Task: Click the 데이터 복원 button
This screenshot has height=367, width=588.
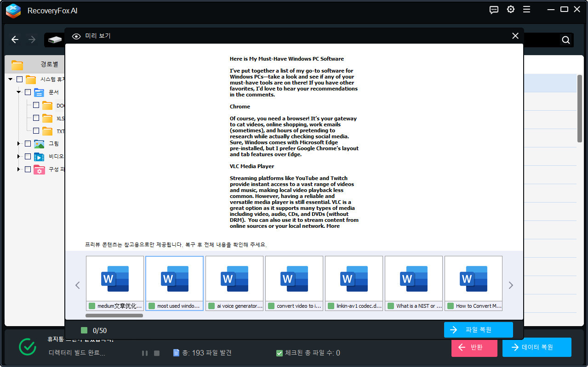Action: (537, 347)
